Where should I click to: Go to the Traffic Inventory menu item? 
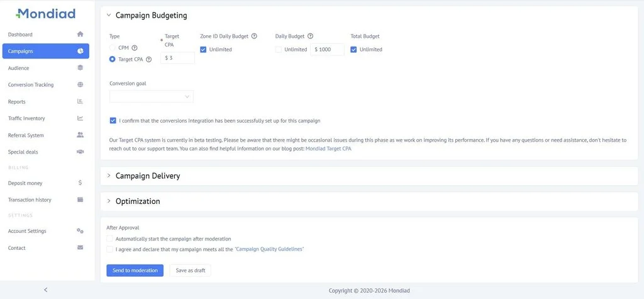tap(45, 118)
